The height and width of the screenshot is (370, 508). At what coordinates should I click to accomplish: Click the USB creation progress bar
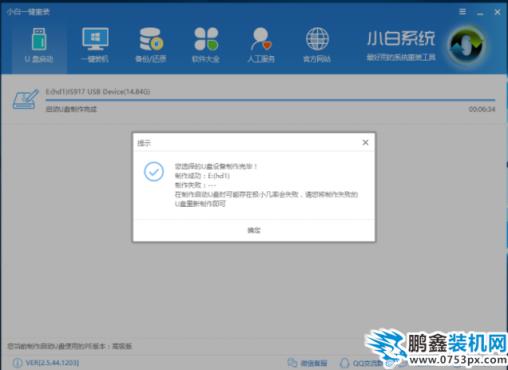pyautogui.click(x=270, y=100)
